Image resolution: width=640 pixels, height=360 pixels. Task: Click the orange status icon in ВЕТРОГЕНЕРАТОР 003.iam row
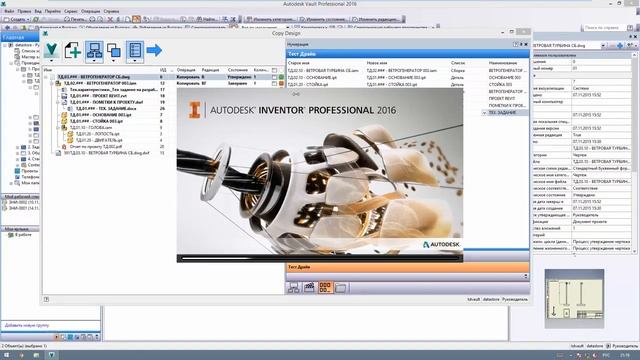tap(281, 83)
